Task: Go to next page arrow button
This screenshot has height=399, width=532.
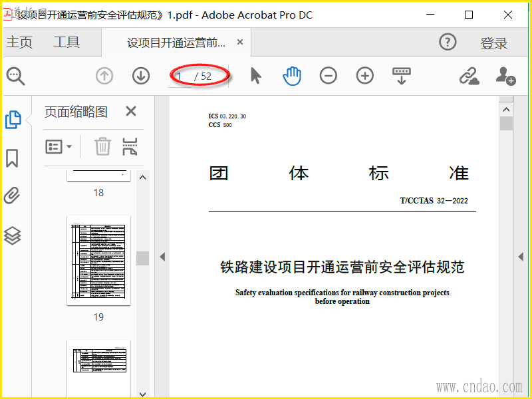Action: [x=141, y=76]
